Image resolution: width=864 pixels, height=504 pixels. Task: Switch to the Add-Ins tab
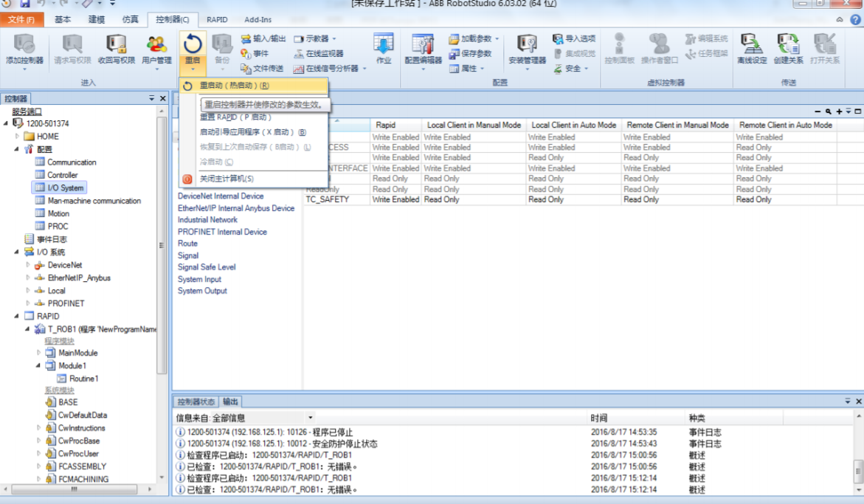[x=258, y=19]
